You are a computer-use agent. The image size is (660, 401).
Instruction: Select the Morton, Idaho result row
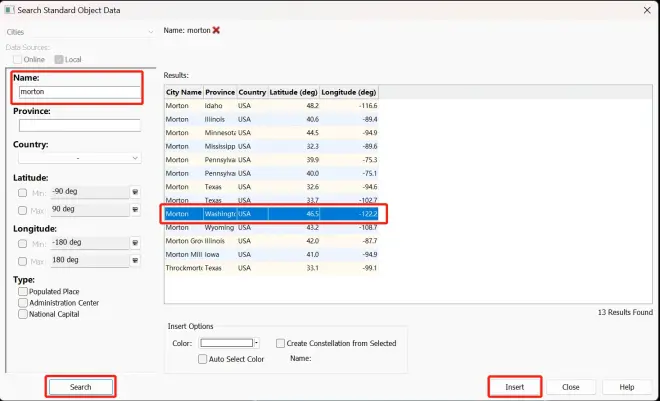271,106
